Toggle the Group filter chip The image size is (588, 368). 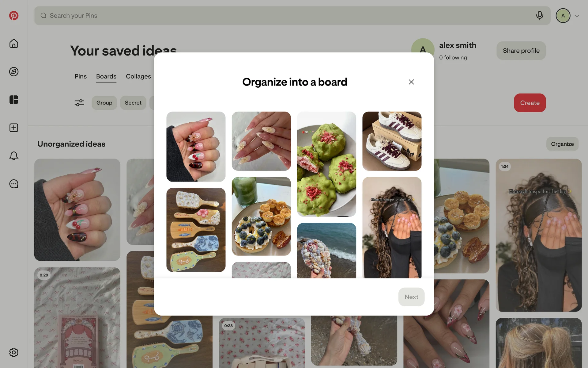104,103
